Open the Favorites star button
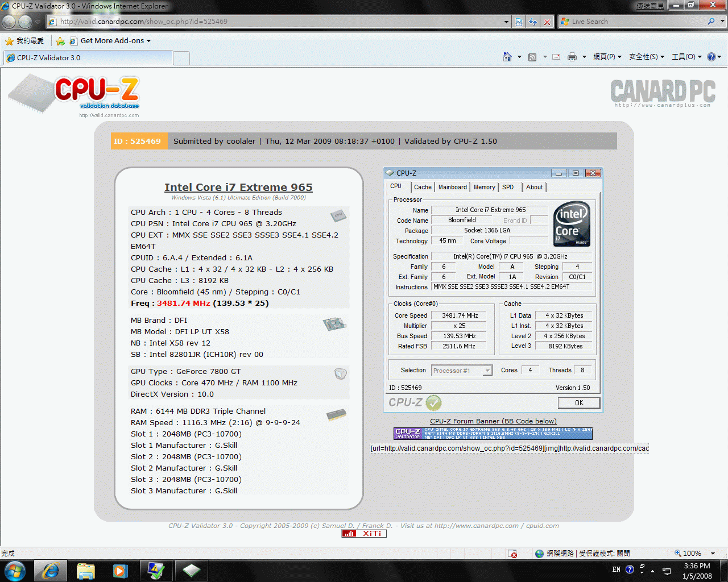 pos(9,41)
